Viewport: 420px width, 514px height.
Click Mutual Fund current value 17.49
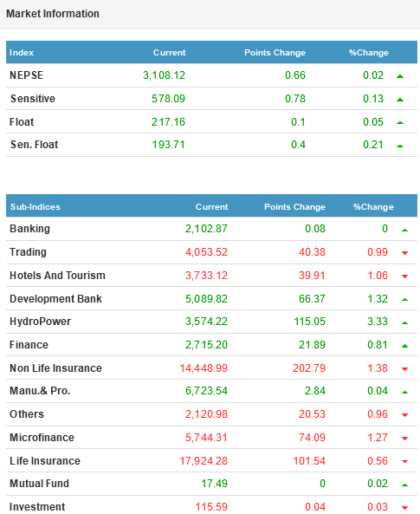click(x=214, y=484)
